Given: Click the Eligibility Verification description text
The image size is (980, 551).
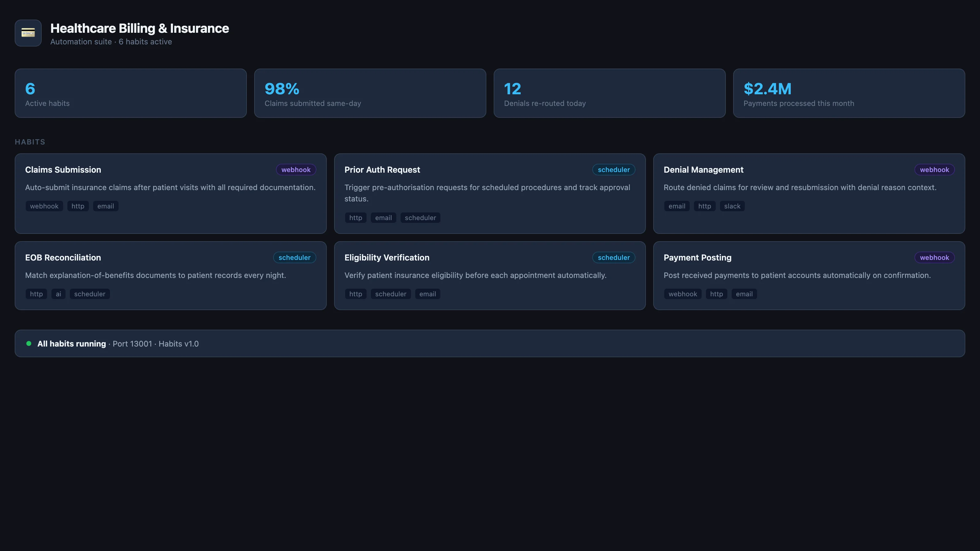Looking at the screenshot, I should coord(476,275).
